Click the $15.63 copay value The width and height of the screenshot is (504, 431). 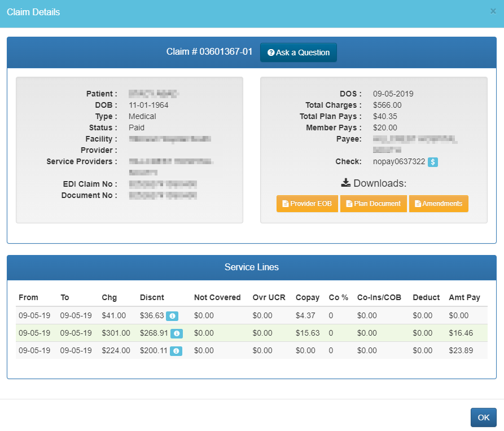pos(308,333)
